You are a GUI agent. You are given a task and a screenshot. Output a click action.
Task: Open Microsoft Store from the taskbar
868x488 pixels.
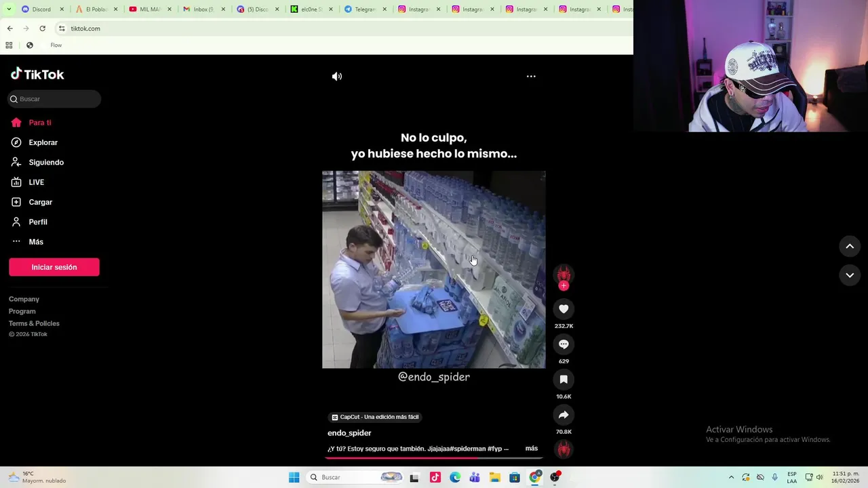(x=515, y=477)
